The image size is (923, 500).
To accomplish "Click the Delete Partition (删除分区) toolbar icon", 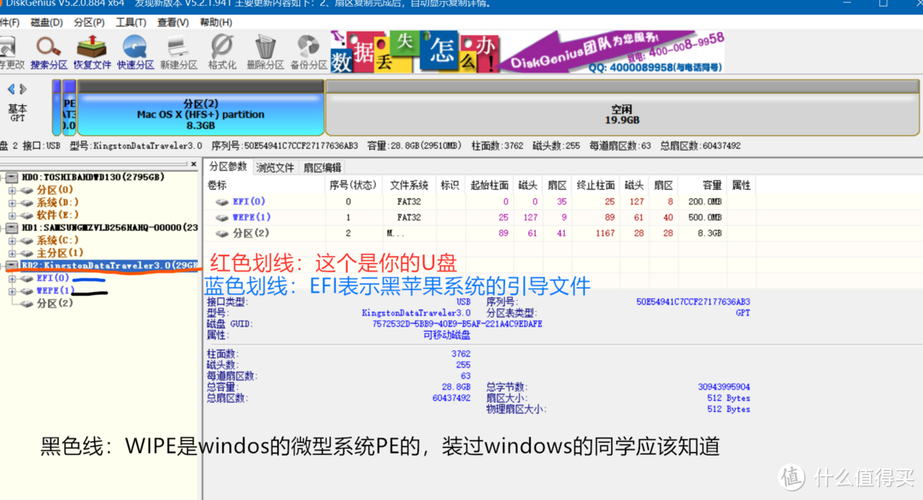I will pyautogui.click(x=265, y=52).
